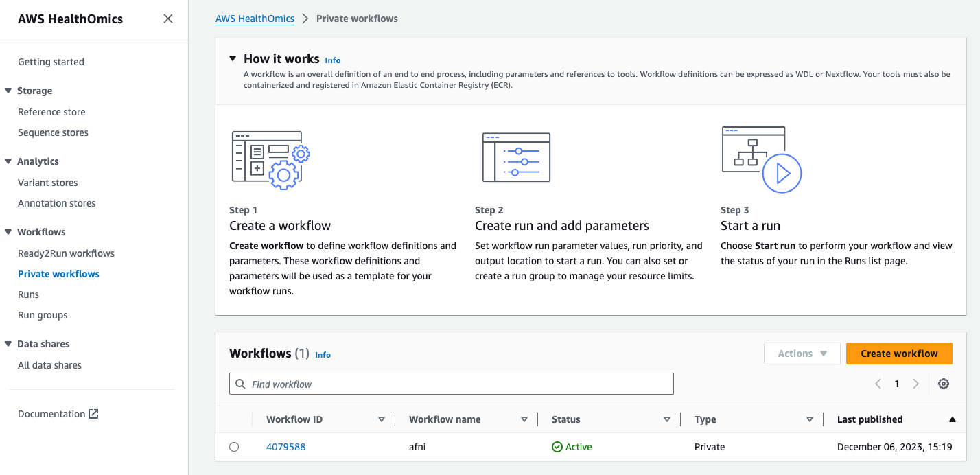Click the Find workflow search field
The image size is (980, 475).
click(451, 384)
